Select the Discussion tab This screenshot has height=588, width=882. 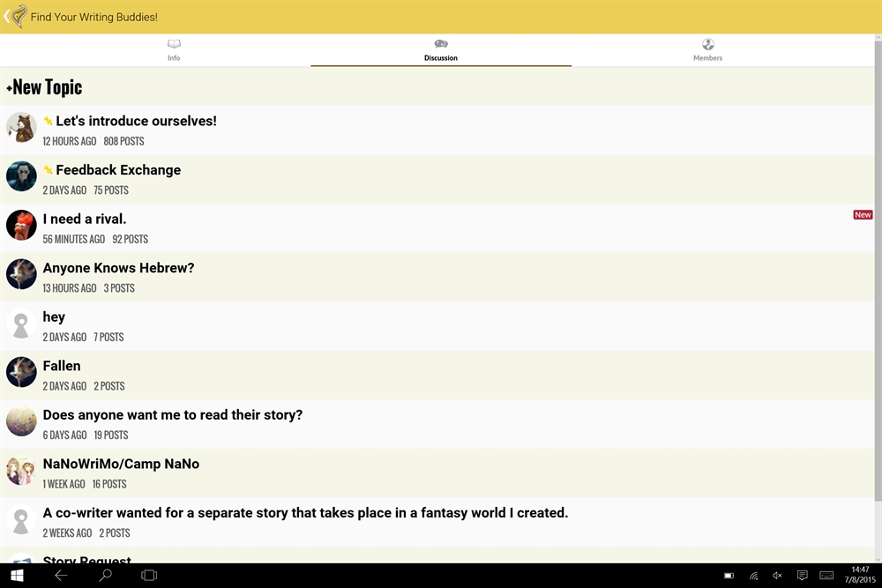point(441,49)
